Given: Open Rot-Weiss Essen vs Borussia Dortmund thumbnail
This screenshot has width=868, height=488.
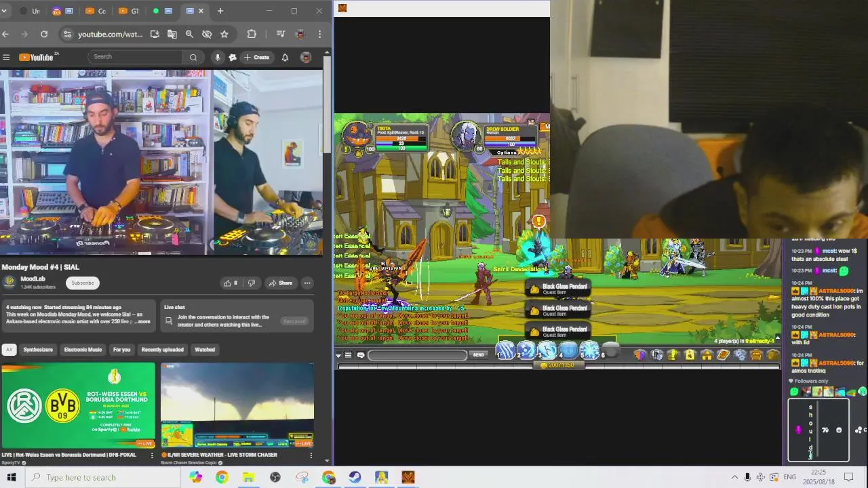Looking at the screenshot, I should coord(78,405).
